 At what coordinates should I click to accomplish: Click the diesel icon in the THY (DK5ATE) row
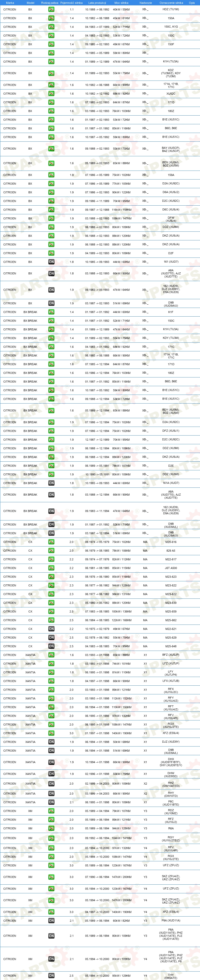(51, 975)
